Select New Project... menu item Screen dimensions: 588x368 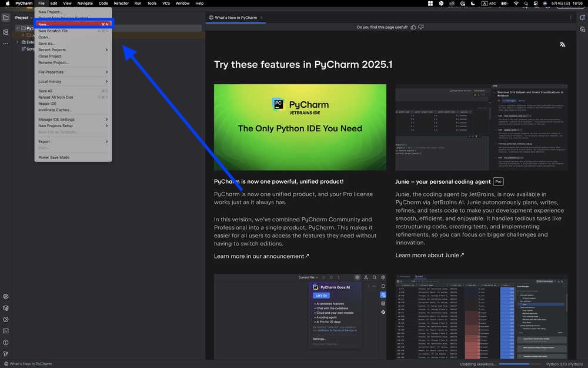tap(73, 12)
